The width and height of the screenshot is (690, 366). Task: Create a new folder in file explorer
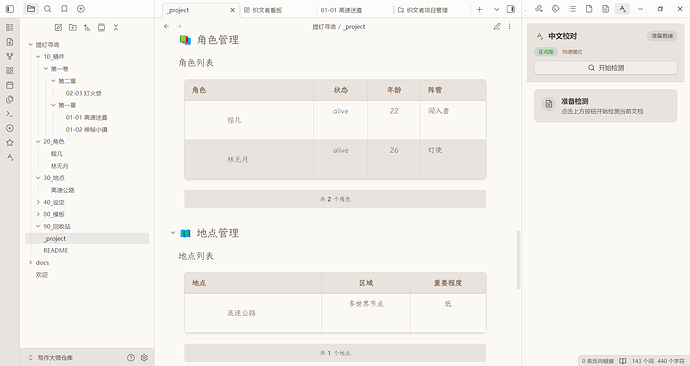[x=73, y=27]
